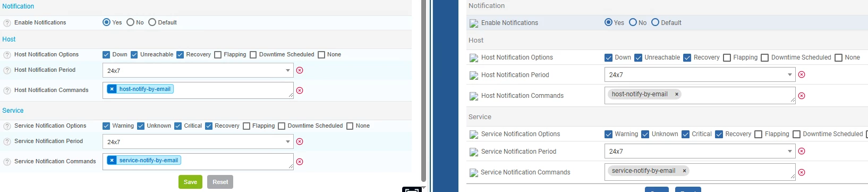This screenshot has width=868, height=192.
Task: Click icon beside Host Notification Commands, right panel
Action: click(474, 96)
